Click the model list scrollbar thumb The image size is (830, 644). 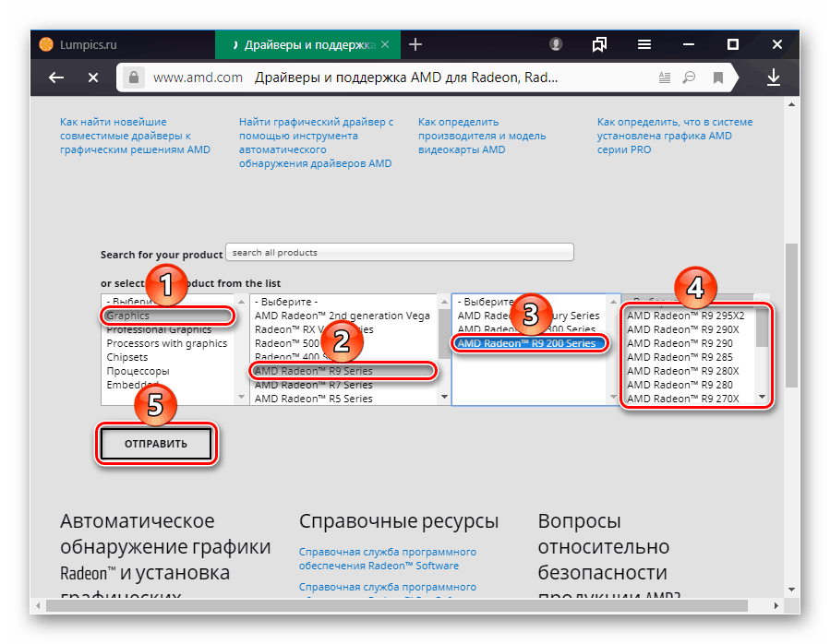pyautogui.click(x=762, y=327)
